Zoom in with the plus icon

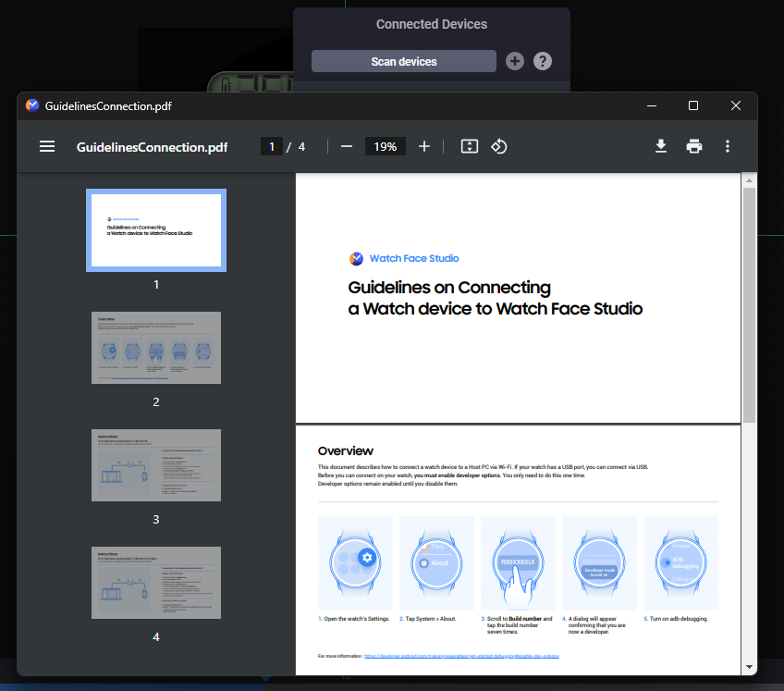coord(424,146)
